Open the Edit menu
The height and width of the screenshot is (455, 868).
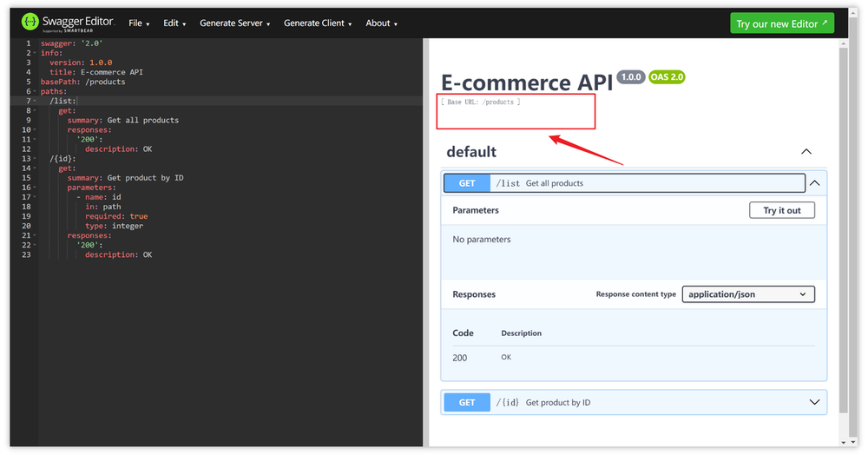(x=174, y=23)
